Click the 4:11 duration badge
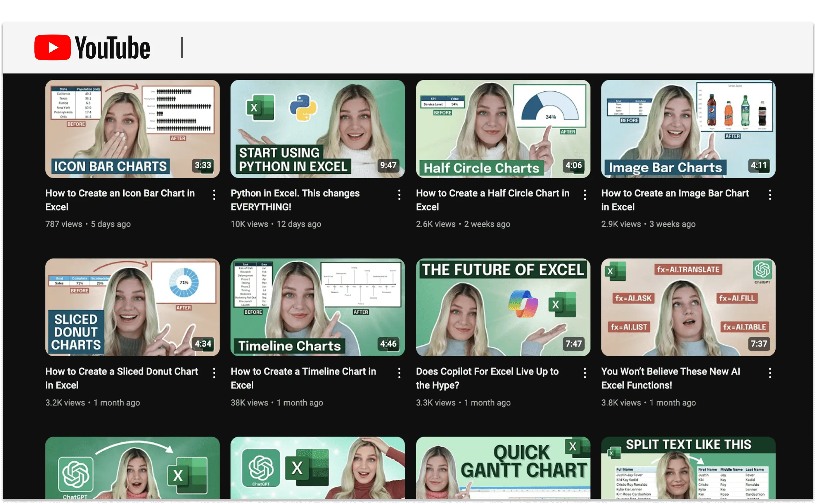The height and width of the screenshot is (504, 816). point(759,165)
